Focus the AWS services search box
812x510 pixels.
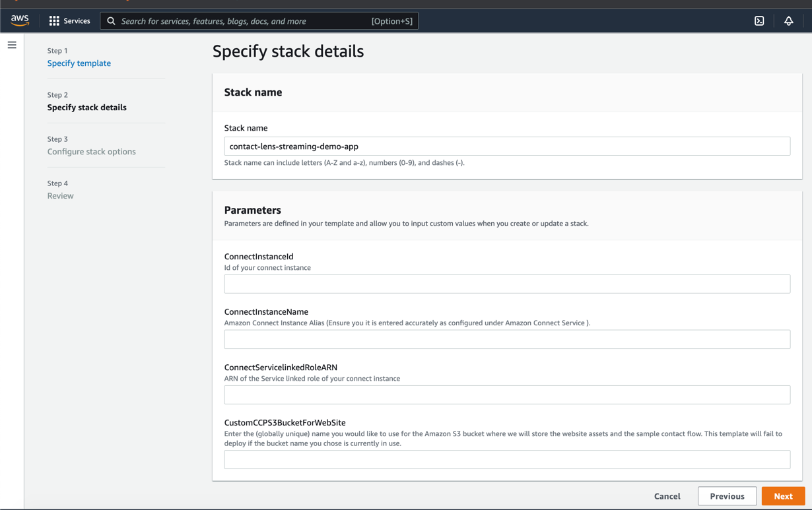click(x=259, y=21)
